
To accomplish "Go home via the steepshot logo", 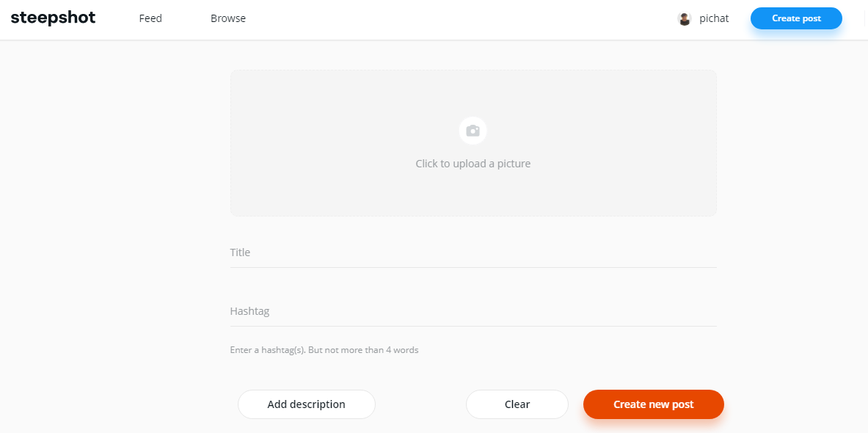I will click(x=53, y=18).
